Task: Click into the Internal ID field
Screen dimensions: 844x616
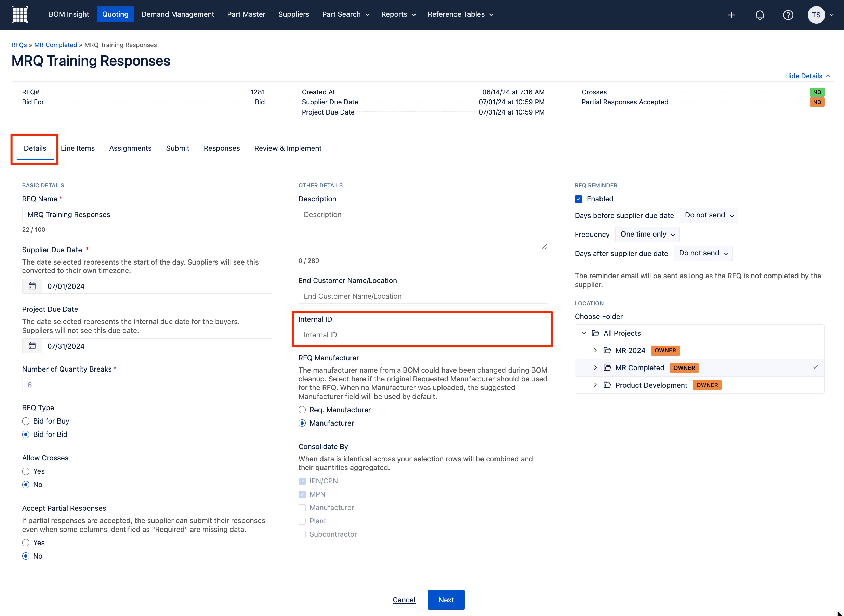Action: pos(423,335)
